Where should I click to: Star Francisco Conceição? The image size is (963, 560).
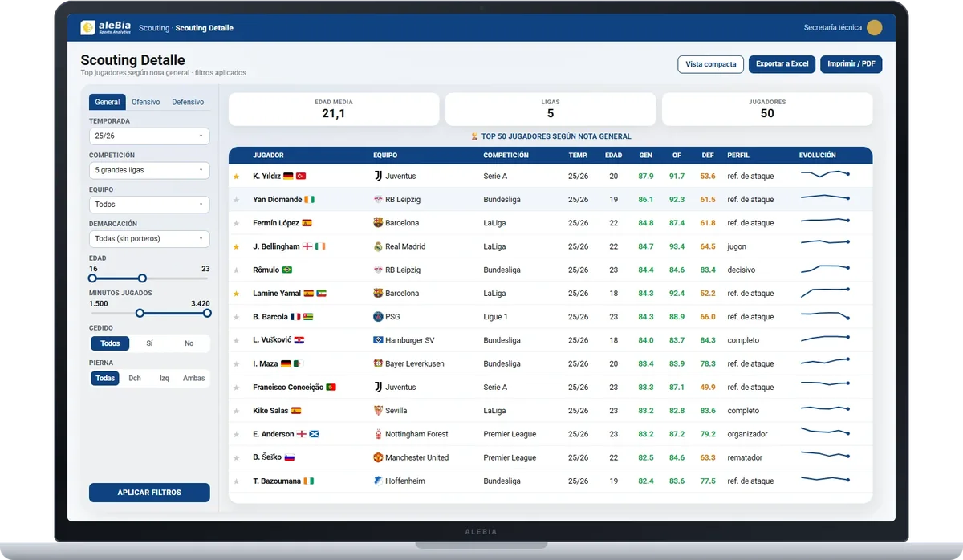[x=236, y=388]
